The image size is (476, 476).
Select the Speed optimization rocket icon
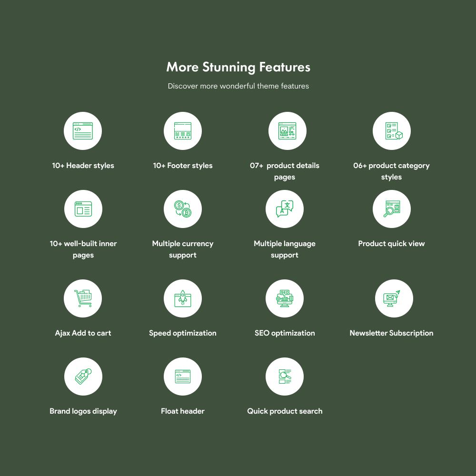coord(183,298)
